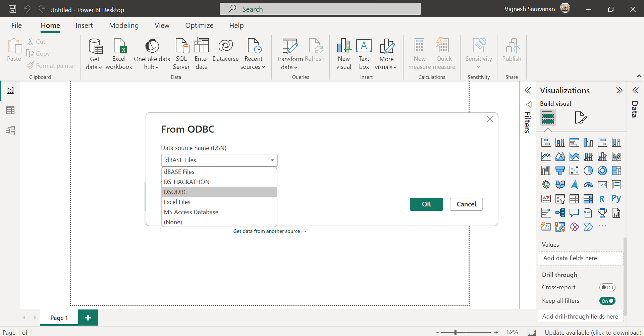Select the Matrix visual
644x336 pixels.
click(x=588, y=198)
